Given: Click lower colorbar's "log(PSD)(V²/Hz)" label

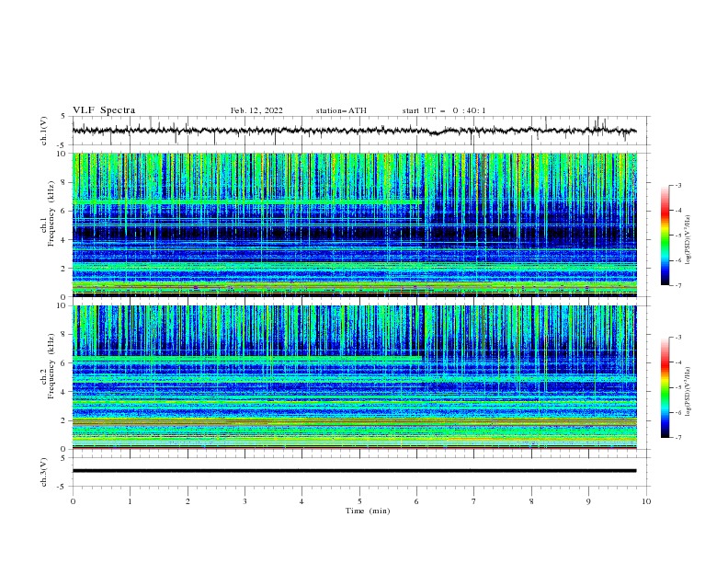Looking at the screenshot, I should (x=688, y=392).
